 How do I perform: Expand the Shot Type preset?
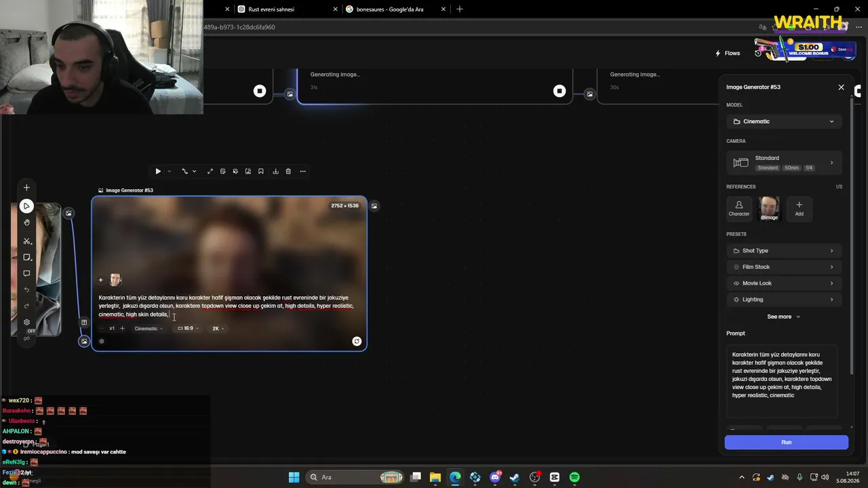[x=784, y=251]
